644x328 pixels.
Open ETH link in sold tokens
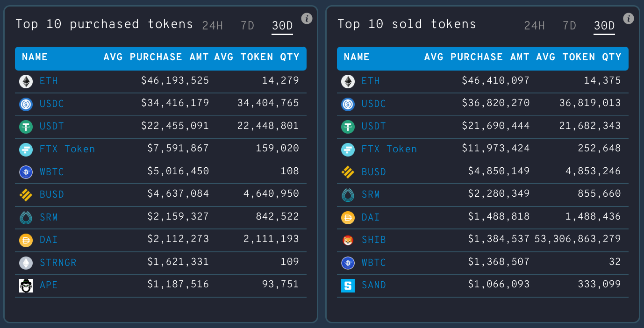371,81
